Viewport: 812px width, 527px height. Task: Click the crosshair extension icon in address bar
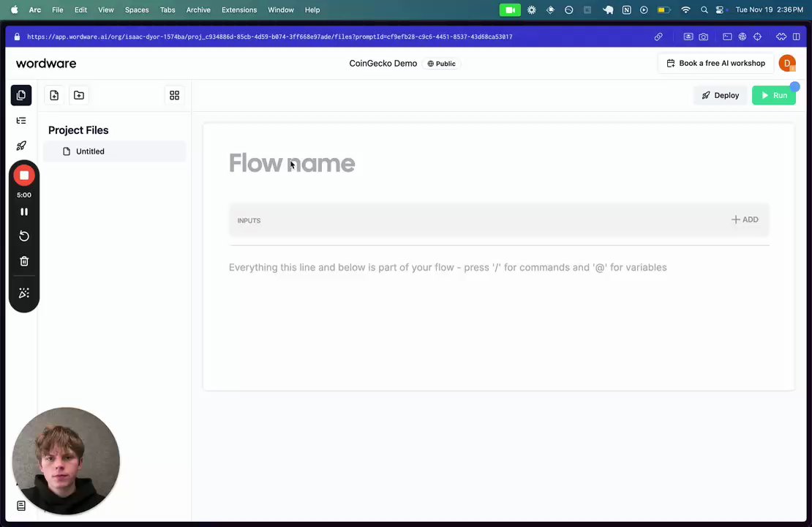tap(757, 37)
